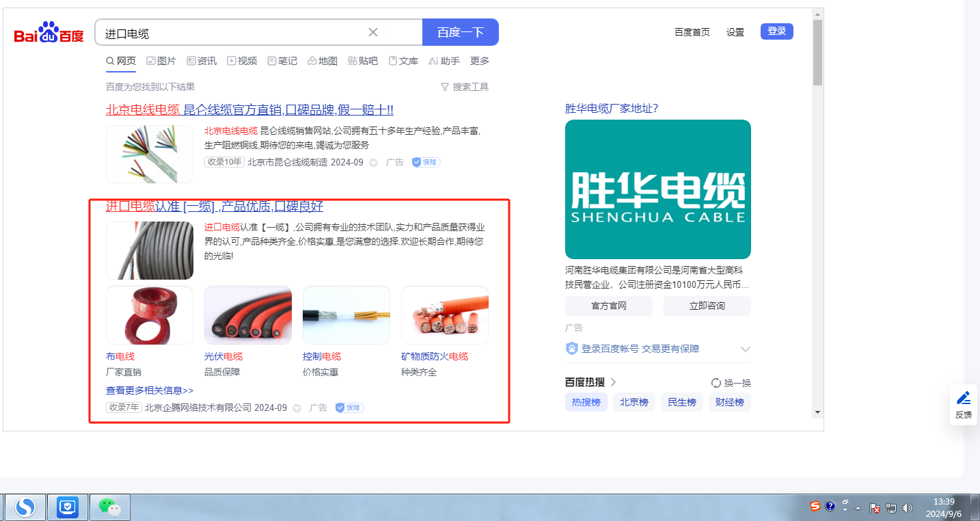Open the 光伏电缆 link
The image size is (980, 521).
tap(223, 356)
